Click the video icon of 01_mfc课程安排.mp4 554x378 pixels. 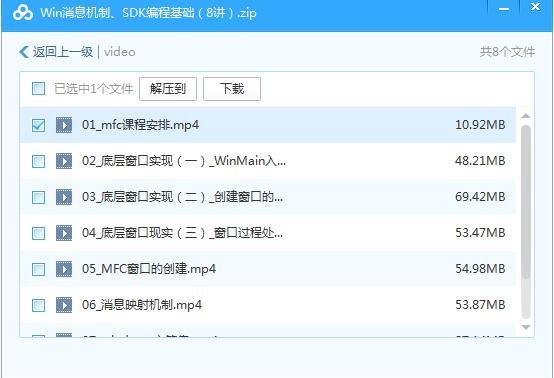[x=64, y=125]
